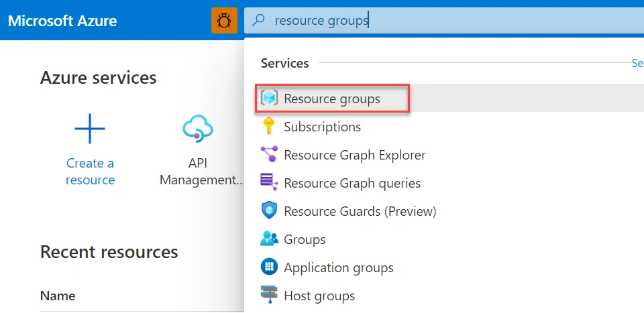This screenshot has height=313, width=644.
Task: Go to Microsoft Azure home link
Action: tap(62, 21)
